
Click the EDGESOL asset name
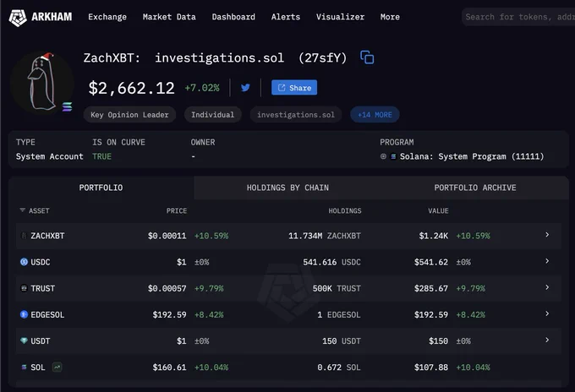[x=47, y=314]
